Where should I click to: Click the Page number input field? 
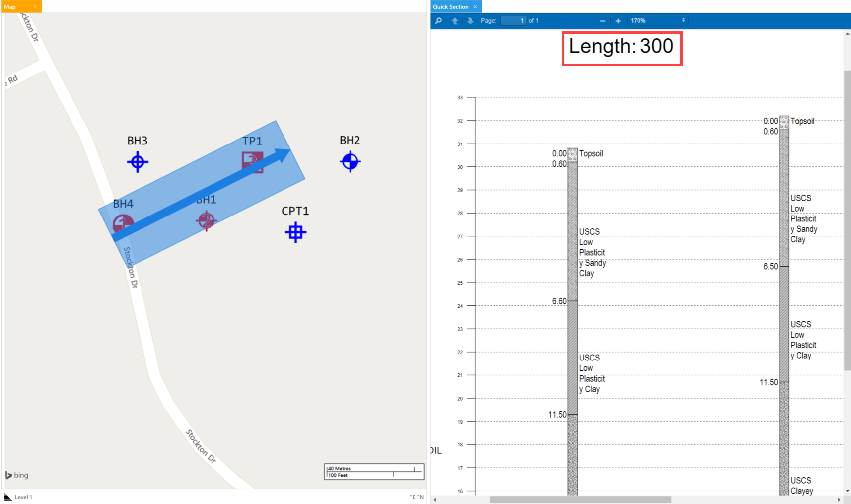tap(513, 20)
